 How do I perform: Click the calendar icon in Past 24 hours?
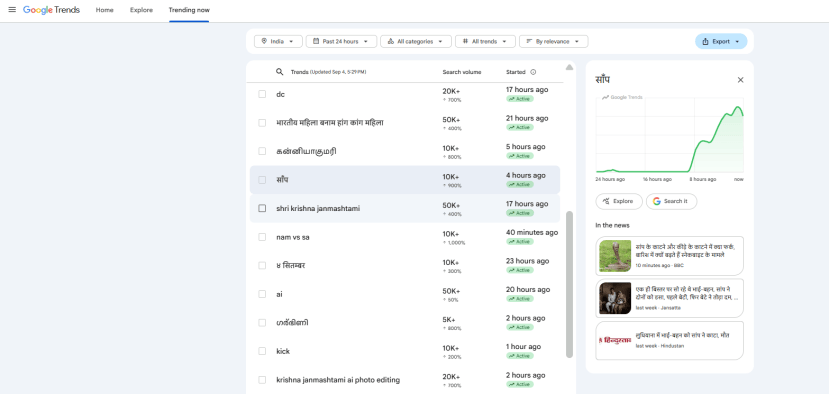point(316,41)
